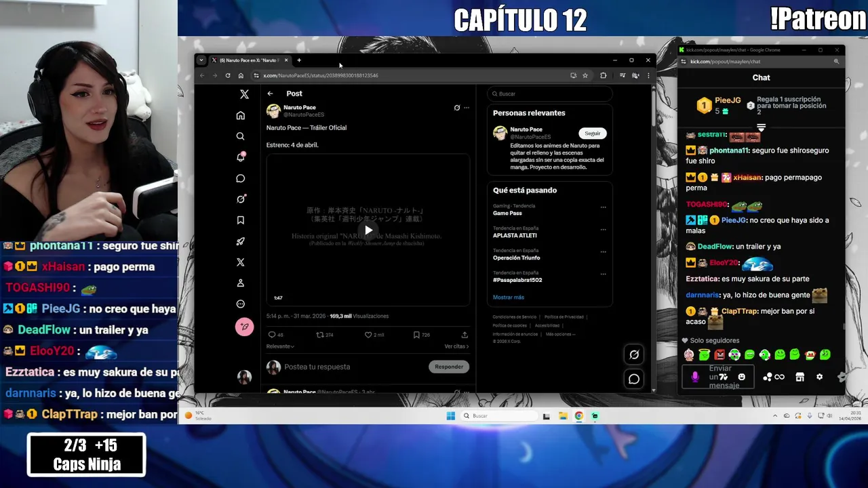Open a new Chrome tab

[299, 60]
